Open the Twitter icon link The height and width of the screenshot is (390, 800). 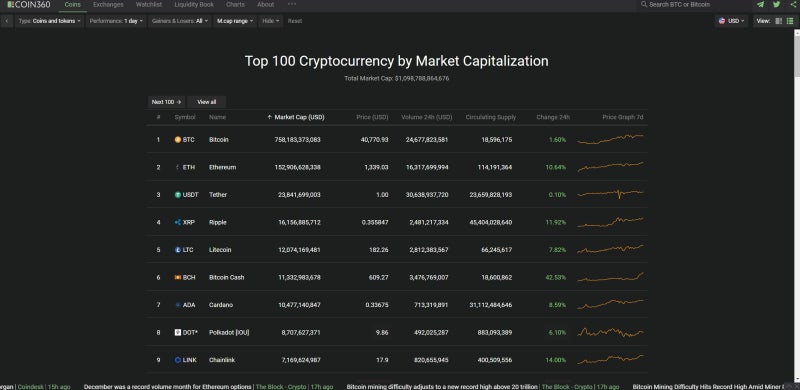tap(776, 5)
